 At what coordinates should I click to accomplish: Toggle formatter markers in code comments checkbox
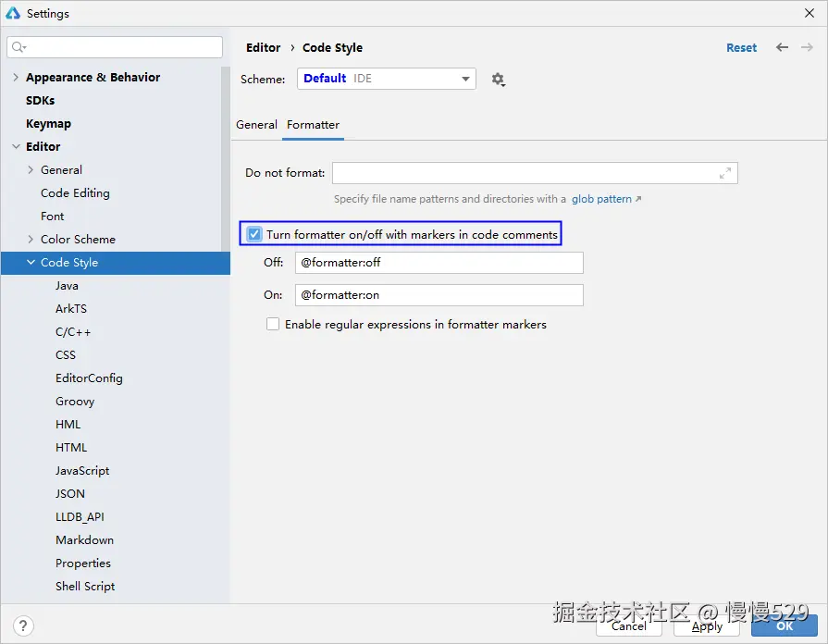click(254, 234)
